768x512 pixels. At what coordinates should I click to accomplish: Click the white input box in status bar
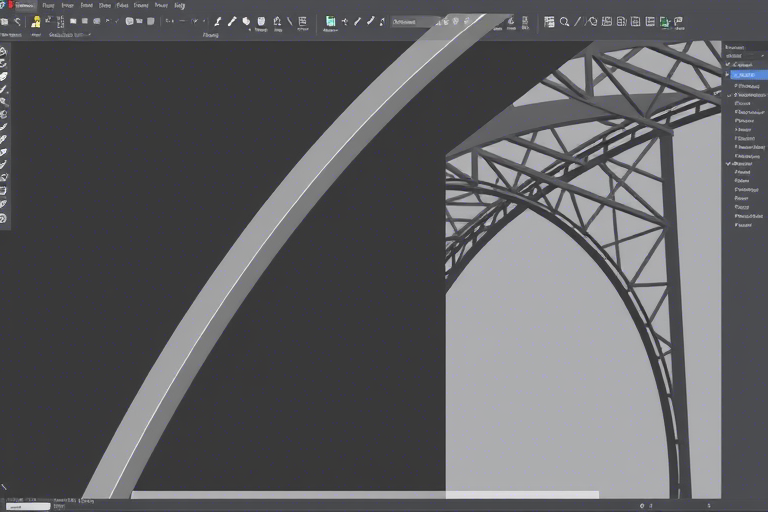[28, 507]
